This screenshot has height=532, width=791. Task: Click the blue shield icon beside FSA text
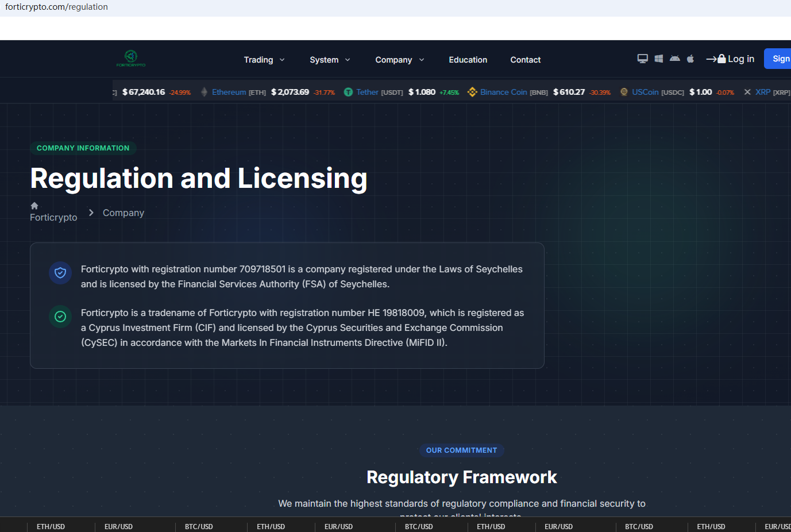[x=60, y=273]
